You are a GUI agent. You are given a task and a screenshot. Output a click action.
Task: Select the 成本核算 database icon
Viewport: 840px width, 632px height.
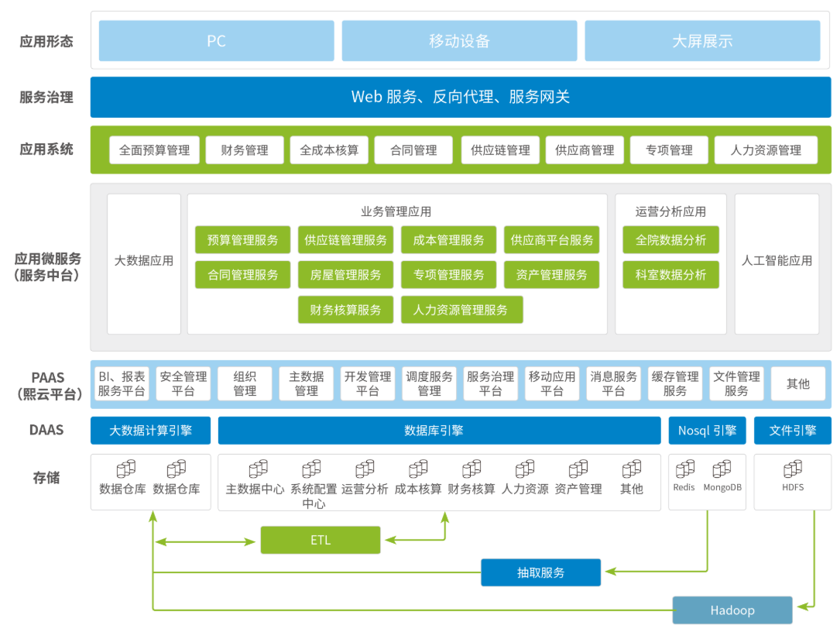(x=418, y=469)
